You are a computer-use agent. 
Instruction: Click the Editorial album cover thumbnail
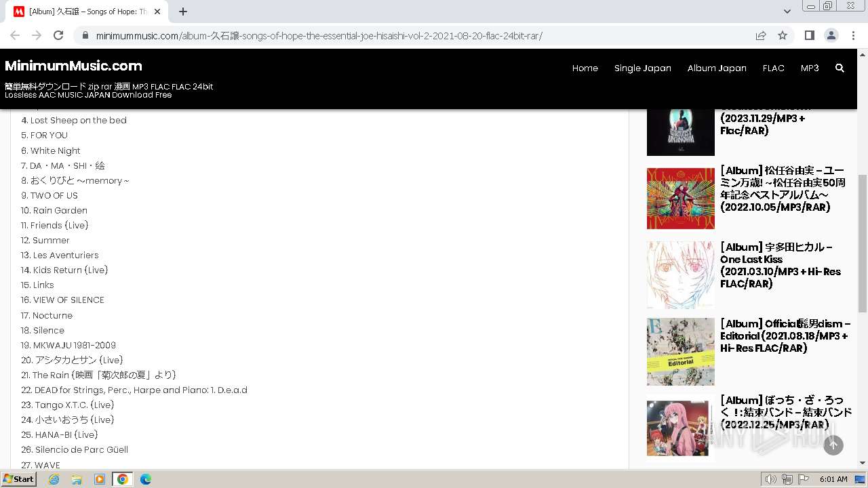coord(681,352)
